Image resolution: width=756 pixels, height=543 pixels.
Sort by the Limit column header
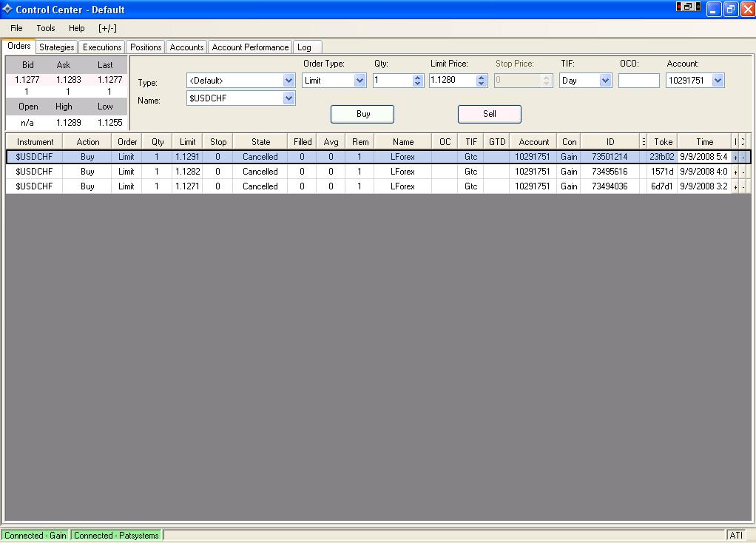[x=188, y=142]
